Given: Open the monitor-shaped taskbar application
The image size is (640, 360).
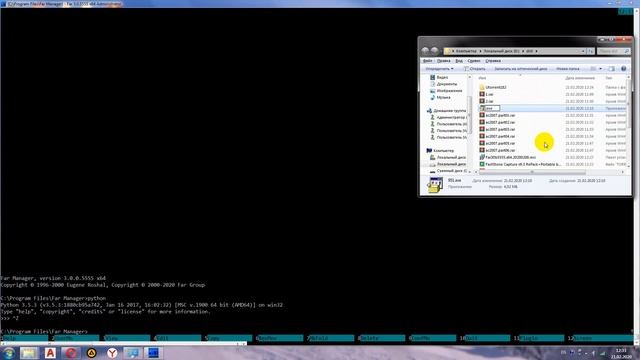Looking at the screenshot, I should [x=132, y=353].
